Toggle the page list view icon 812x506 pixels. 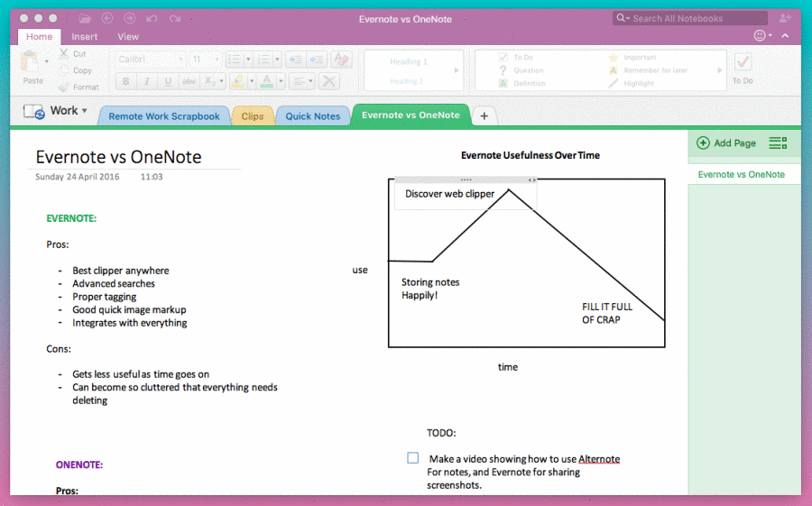pos(778,143)
